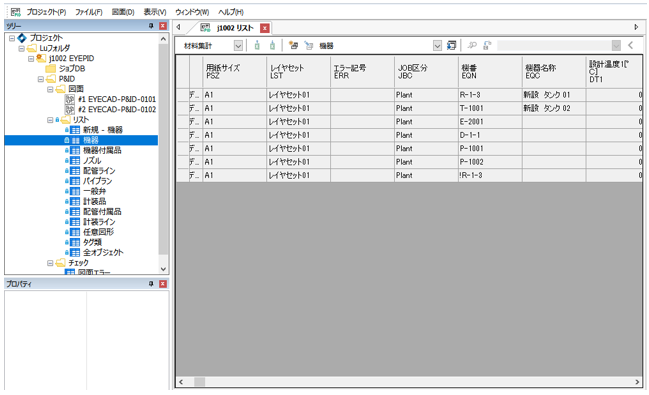Select the j1002 EYEPID job folder icon
Viewport: 649px width, 395px height.
pos(41,58)
